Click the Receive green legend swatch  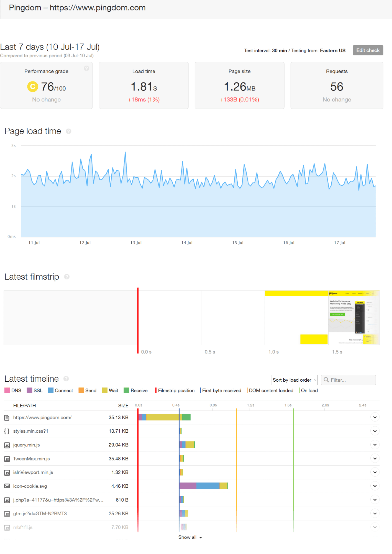click(x=126, y=391)
